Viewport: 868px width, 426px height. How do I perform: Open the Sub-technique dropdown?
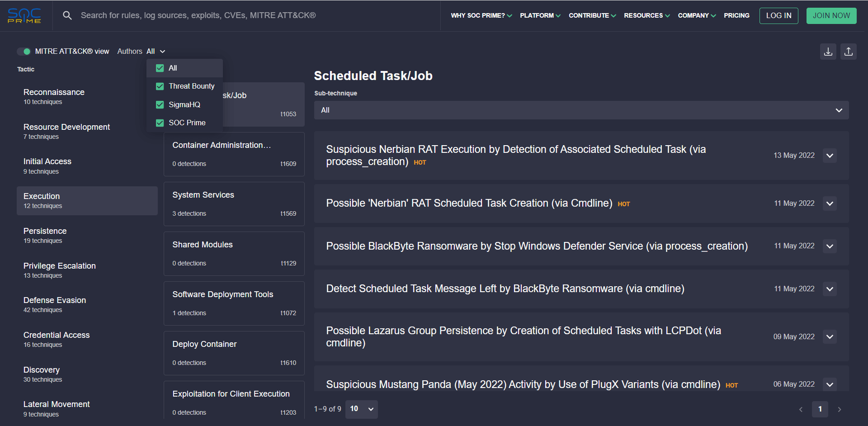(x=581, y=110)
